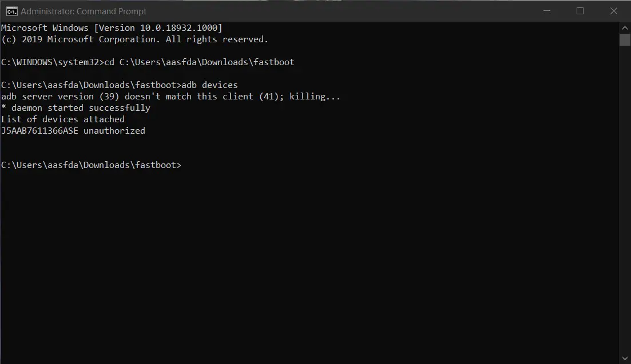Click the vertical scrollbar thumb

(625, 40)
